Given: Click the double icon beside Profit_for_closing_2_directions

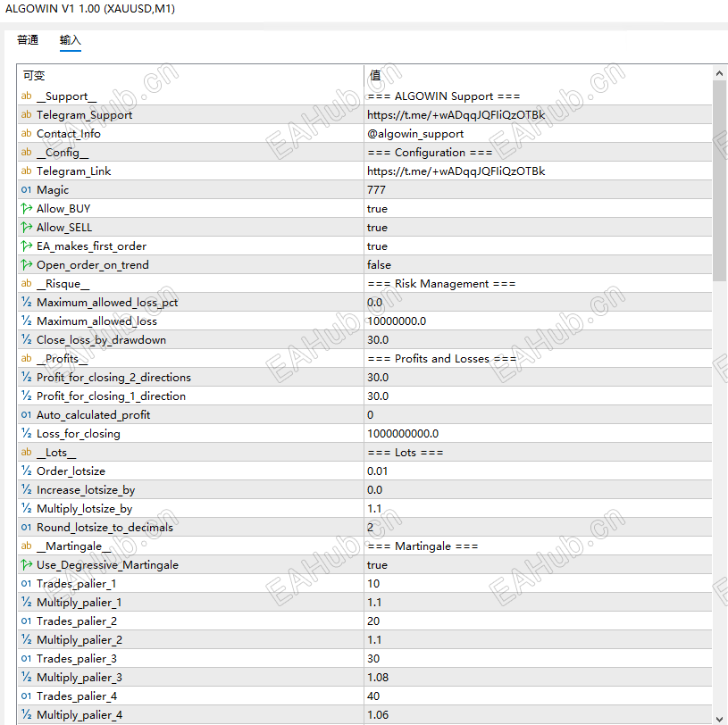Looking at the screenshot, I should 27,378.
